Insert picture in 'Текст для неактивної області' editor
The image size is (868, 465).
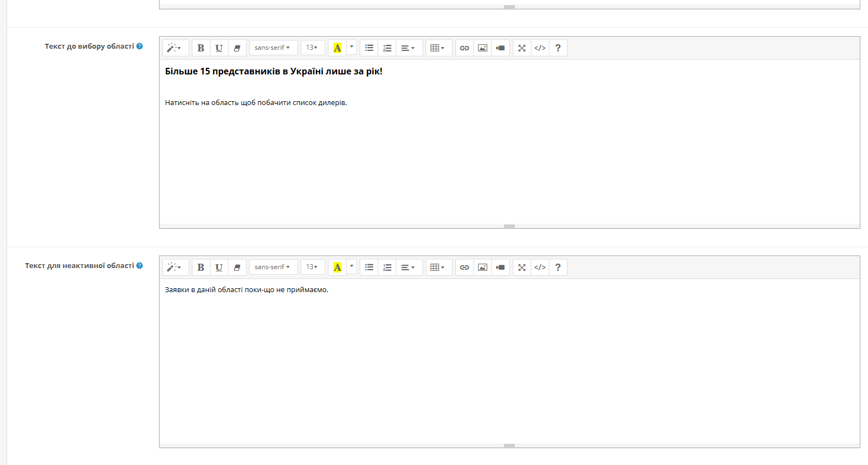pos(483,268)
